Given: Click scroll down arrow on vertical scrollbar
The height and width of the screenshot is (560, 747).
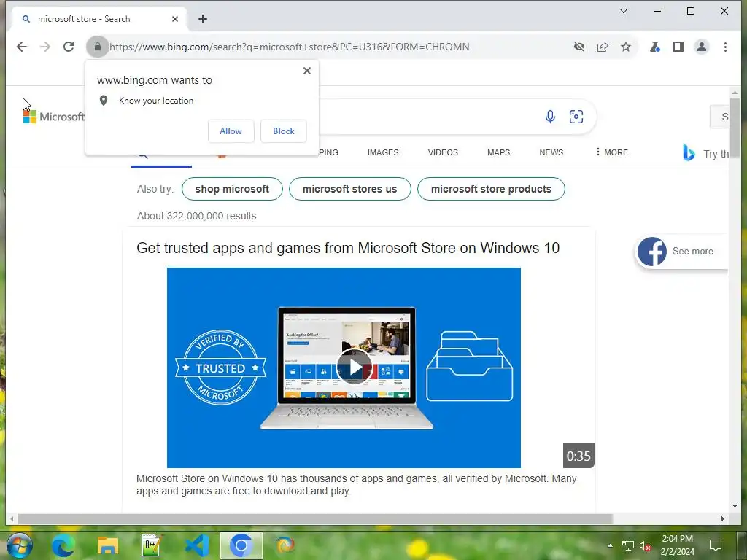Looking at the screenshot, I should 735,506.
